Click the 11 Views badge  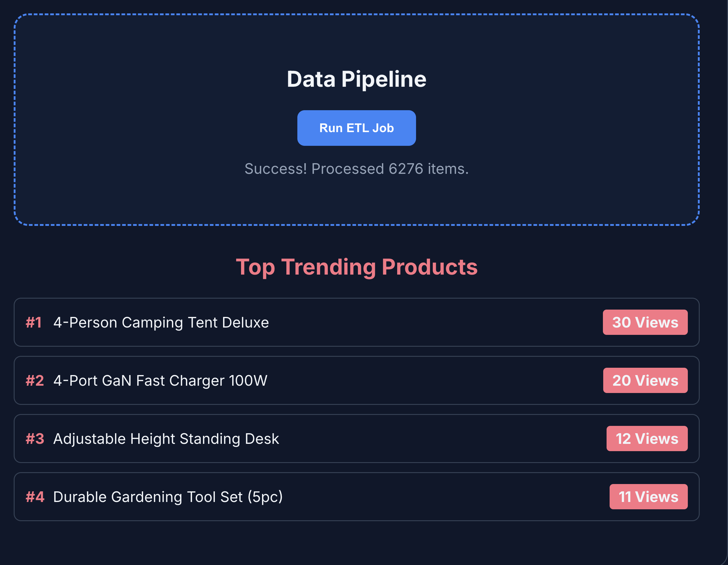[649, 496]
